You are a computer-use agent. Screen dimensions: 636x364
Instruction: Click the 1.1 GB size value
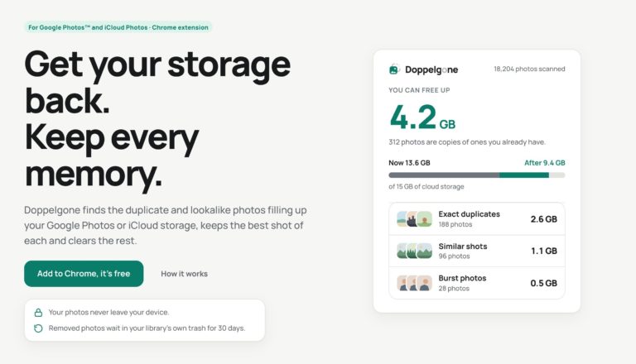tap(544, 251)
